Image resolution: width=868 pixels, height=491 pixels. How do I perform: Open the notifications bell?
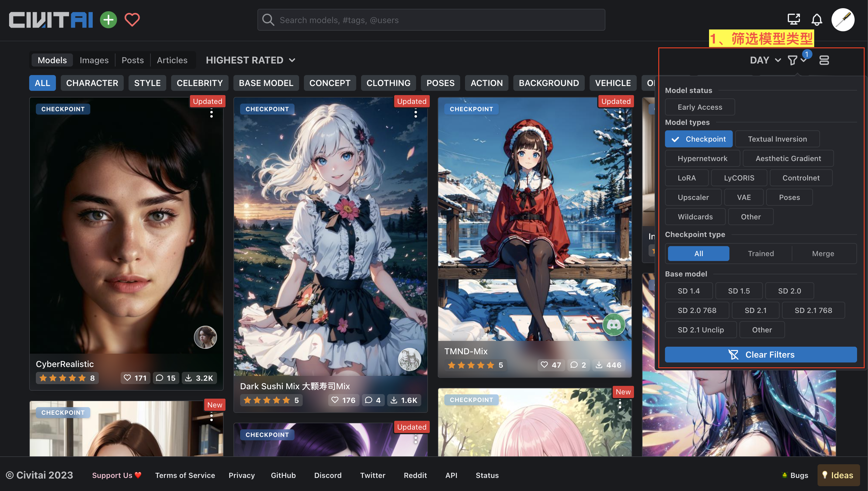(816, 19)
